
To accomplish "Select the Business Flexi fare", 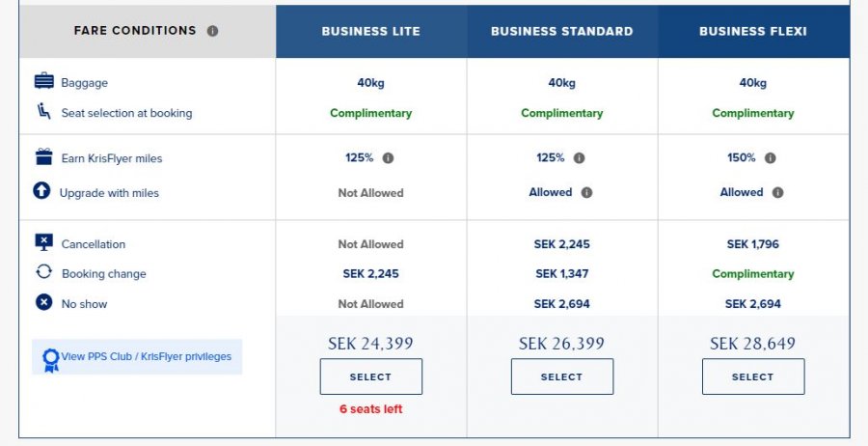I will tap(752, 376).
